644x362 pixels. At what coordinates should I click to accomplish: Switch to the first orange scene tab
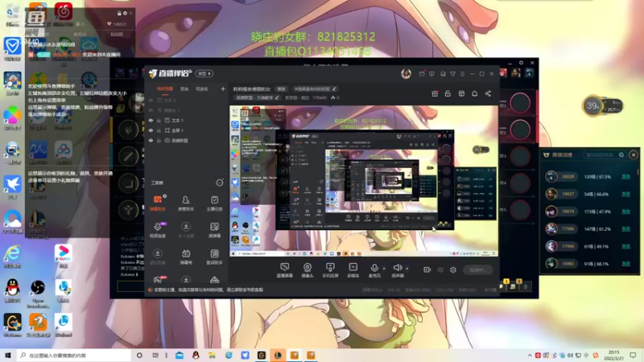click(165, 88)
